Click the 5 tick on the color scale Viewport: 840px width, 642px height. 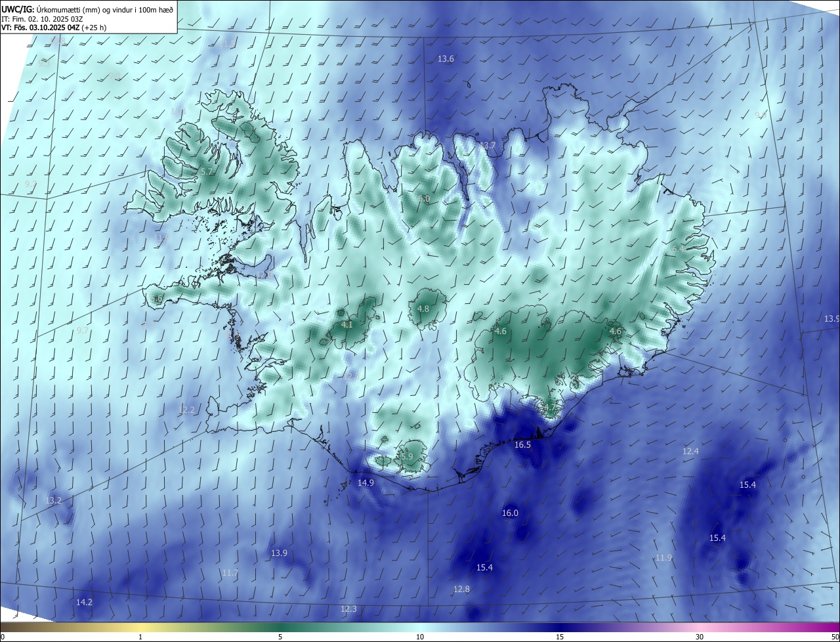click(280, 637)
